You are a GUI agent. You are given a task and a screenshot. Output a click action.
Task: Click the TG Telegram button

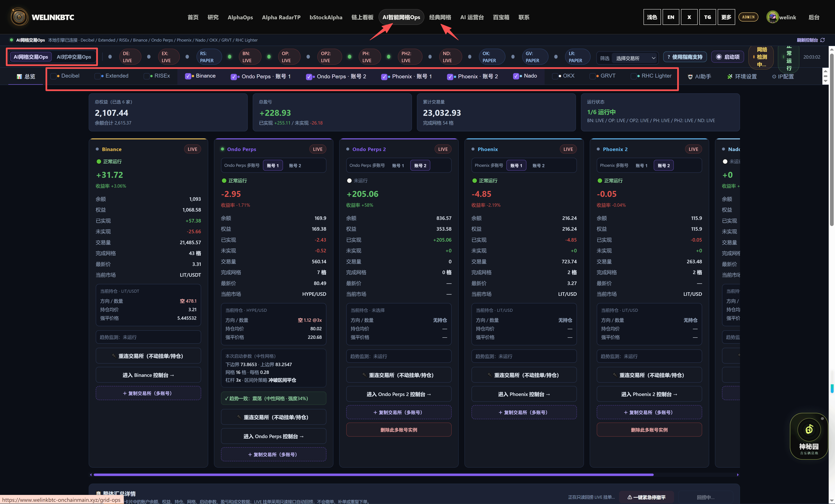707,17
